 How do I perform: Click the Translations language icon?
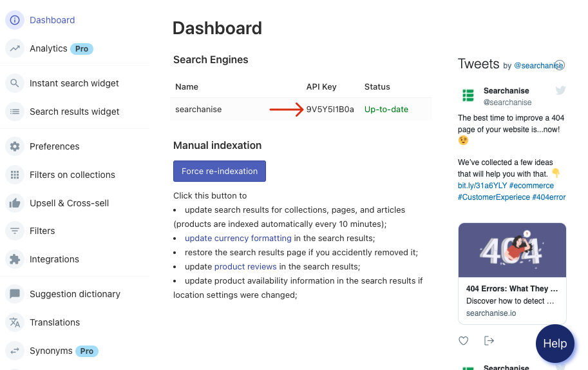[x=15, y=322]
